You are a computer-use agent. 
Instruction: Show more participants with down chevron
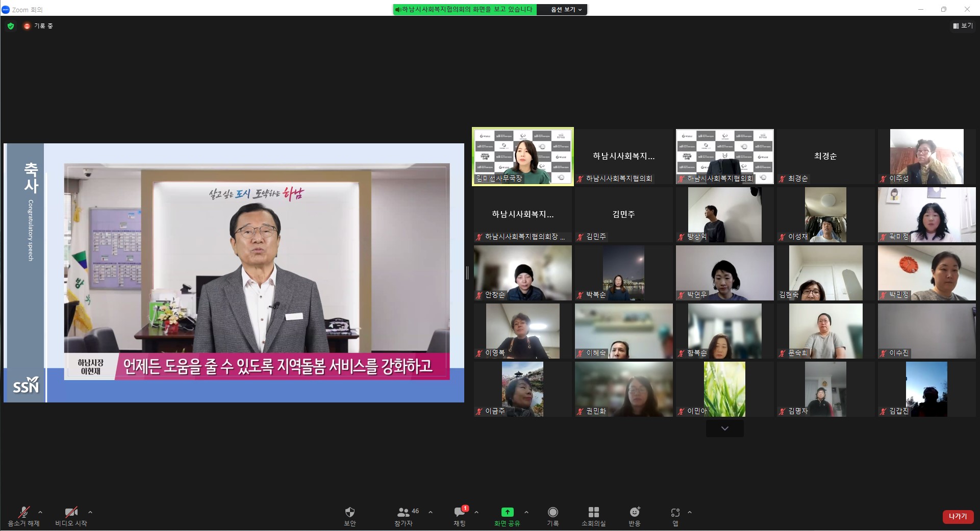[x=724, y=428]
